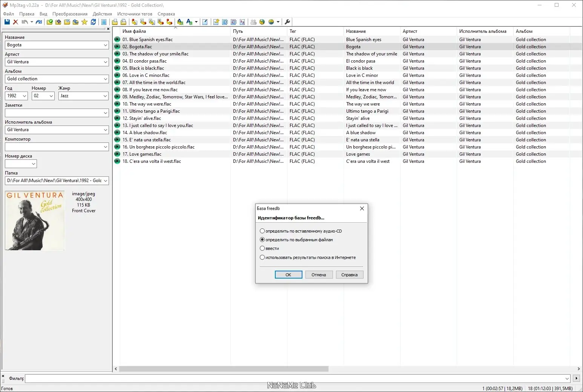The height and width of the screenshot is (392, 583).
Task: Open the Autonumbering wizard 1-2 icon
Action: [x=242, y=22]
